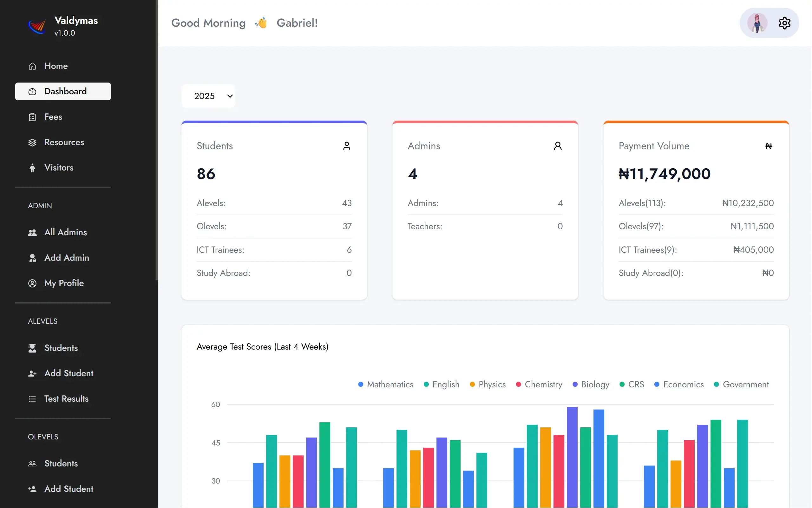This screenshot has width=812, height=508.
Task: Toggle Chemistry series in chart legend
Action: 539,384
